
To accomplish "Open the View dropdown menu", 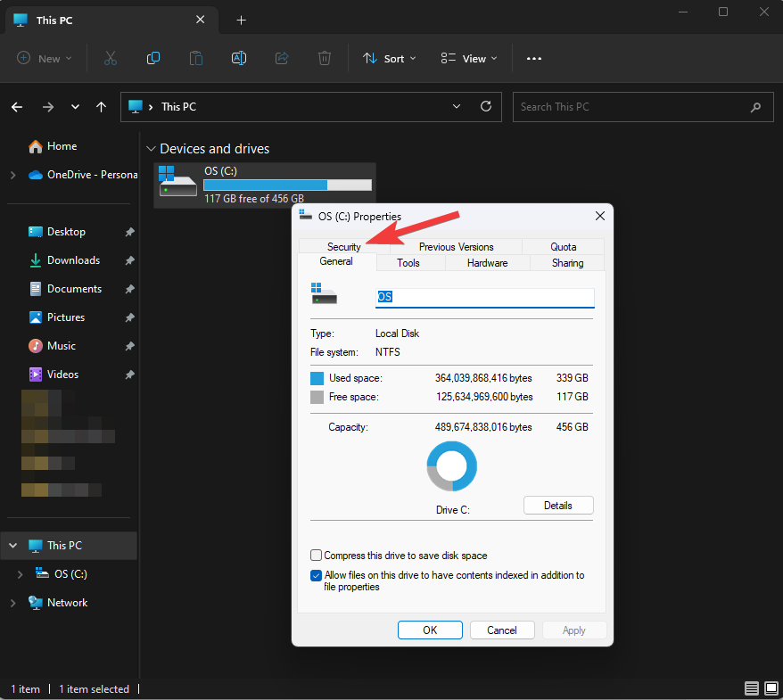I will point(469,59).
